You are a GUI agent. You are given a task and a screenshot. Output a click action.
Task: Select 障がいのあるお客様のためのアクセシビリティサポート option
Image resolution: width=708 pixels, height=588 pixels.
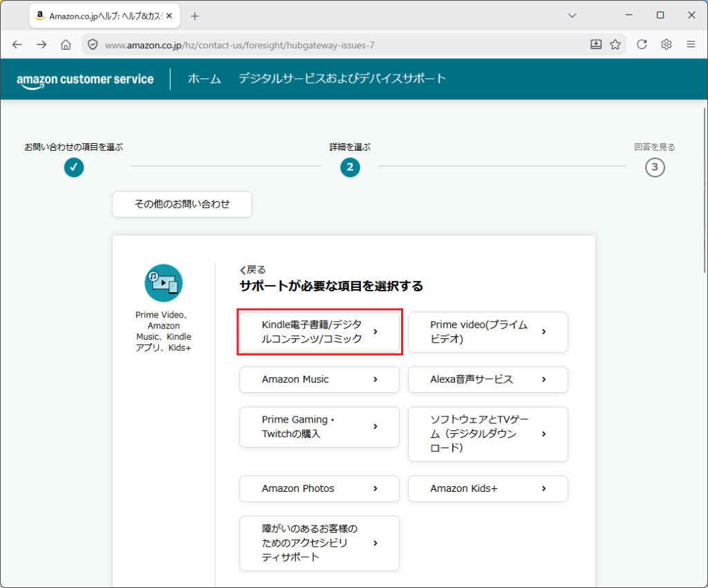(x=319, y=543)
